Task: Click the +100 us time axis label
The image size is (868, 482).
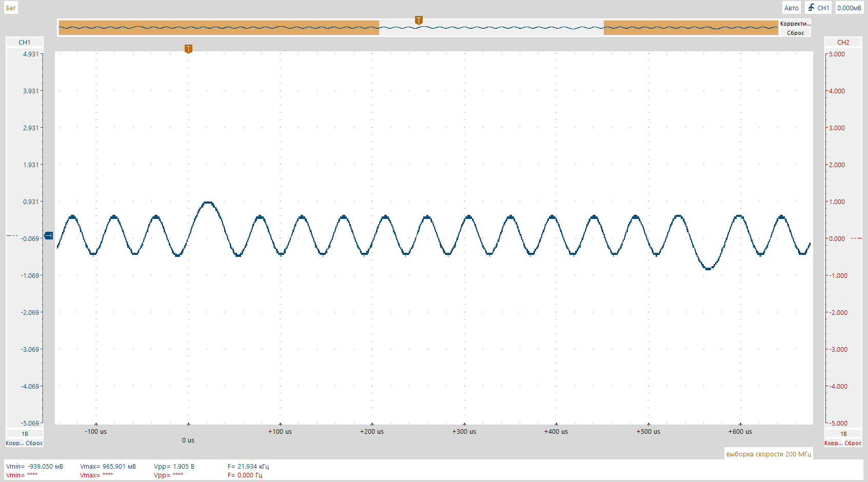Action: [x=280, y=431]
